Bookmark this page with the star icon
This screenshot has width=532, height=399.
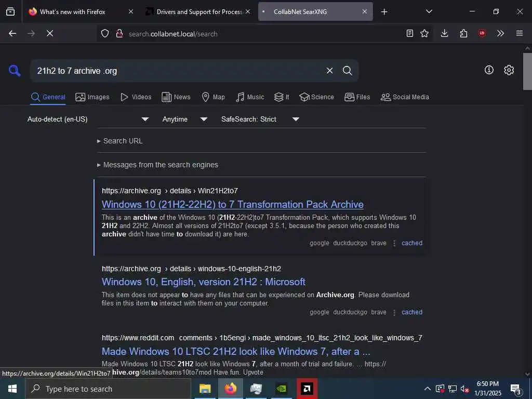coord(424,33)
